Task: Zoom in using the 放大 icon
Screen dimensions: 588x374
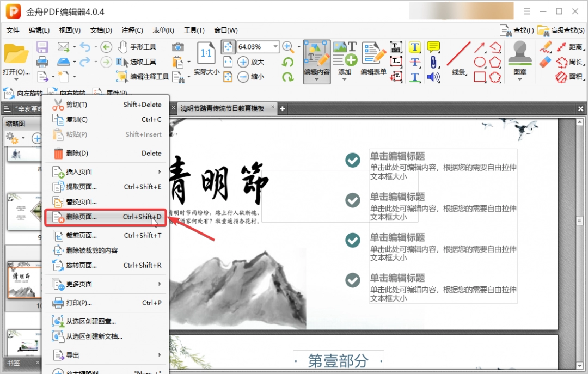Action: 243,62
